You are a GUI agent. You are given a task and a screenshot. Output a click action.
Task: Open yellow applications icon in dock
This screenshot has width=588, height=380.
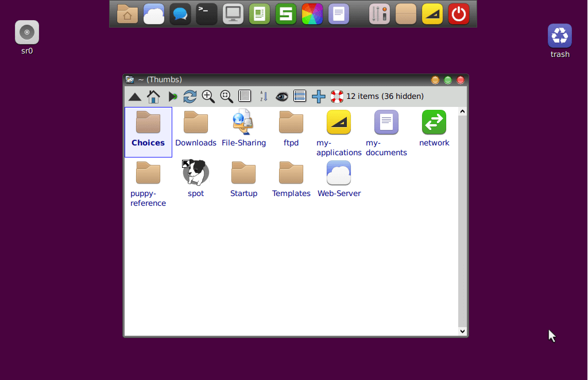(x=432, y=14)
